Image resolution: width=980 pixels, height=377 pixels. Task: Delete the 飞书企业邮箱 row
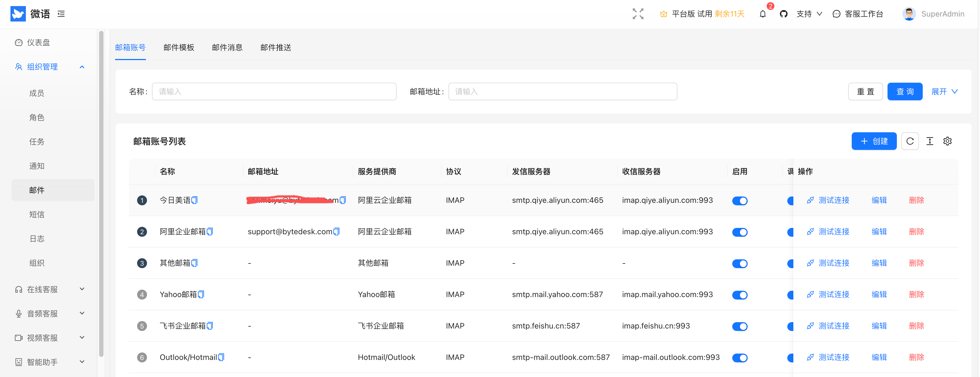click(x=916, y=326)
